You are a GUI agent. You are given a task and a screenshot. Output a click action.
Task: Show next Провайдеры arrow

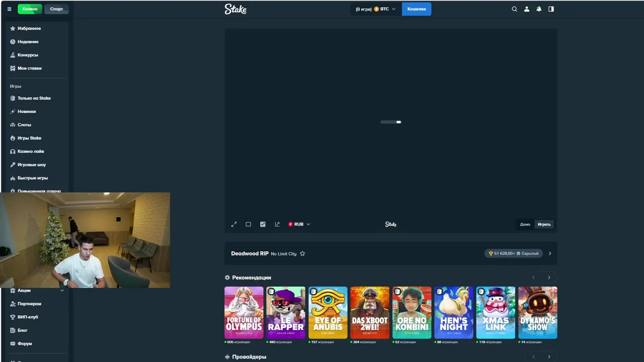tap(549, 357)
